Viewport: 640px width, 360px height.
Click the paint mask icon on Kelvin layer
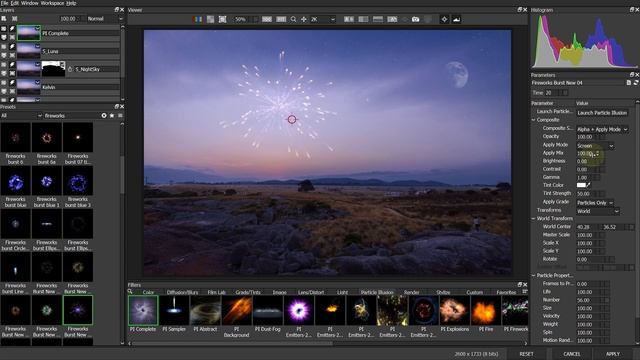tap(12, 82)
